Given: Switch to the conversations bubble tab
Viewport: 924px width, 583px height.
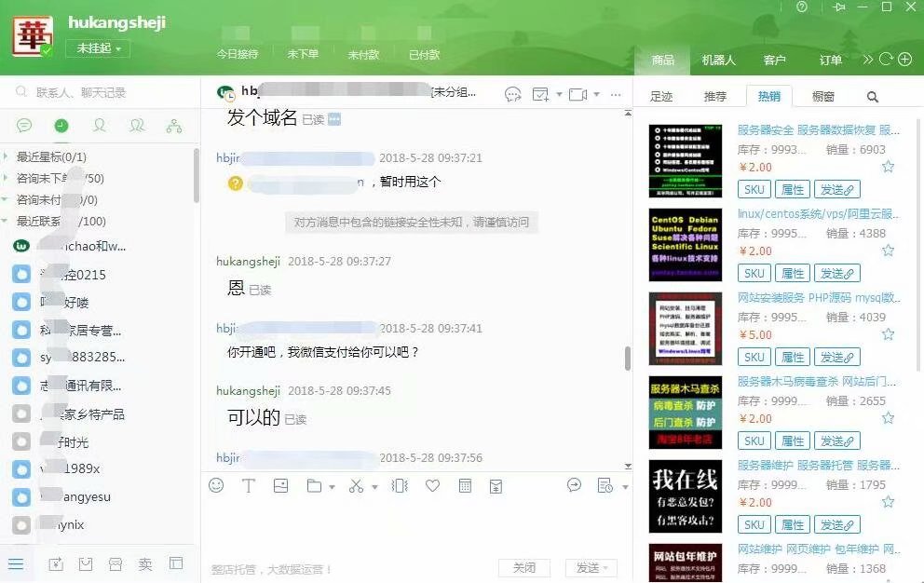Looking at the screenshot, I should [24, 126].
